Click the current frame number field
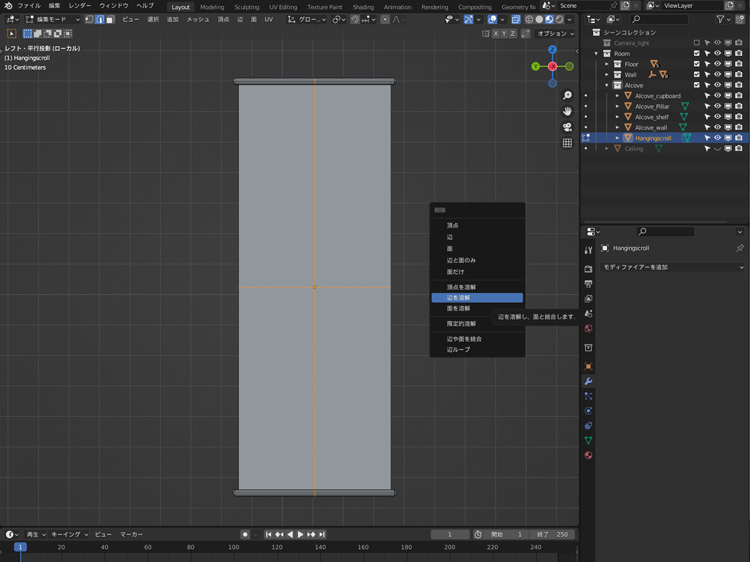This screenshot has width=750, height=562. pos(450,534)
